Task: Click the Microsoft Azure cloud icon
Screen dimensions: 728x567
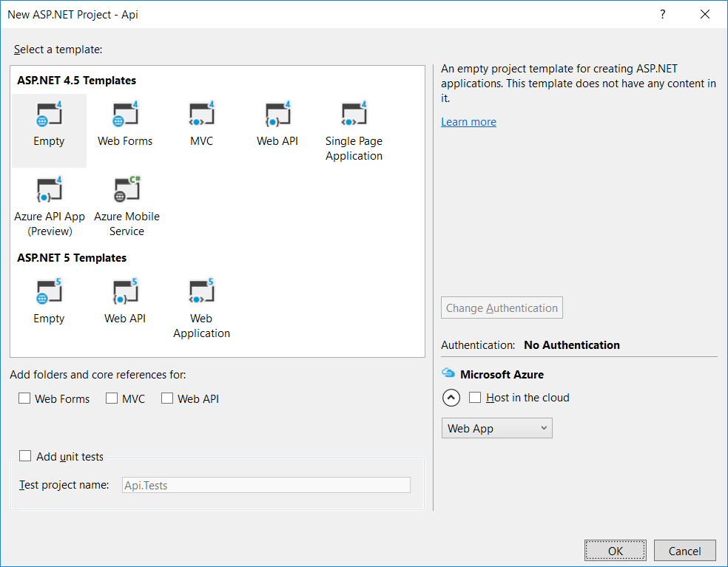Action: coord(448,373)
